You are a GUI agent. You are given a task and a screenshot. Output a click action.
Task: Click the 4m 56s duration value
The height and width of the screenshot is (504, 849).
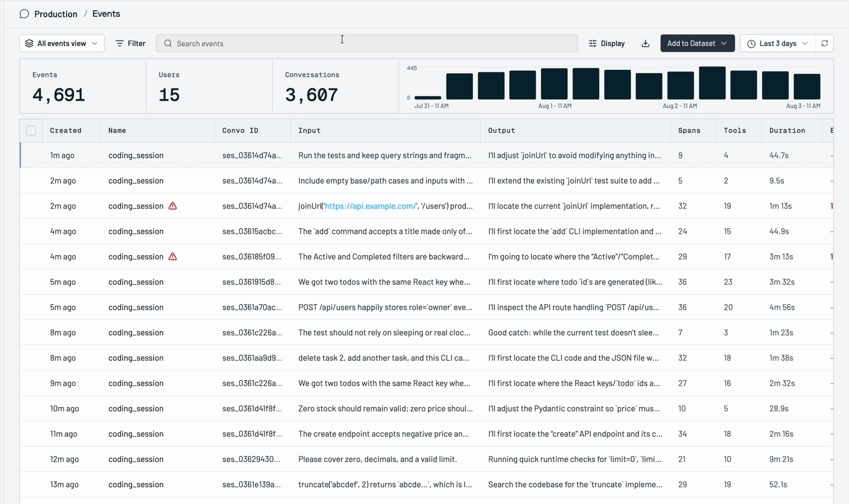point(782,307)
